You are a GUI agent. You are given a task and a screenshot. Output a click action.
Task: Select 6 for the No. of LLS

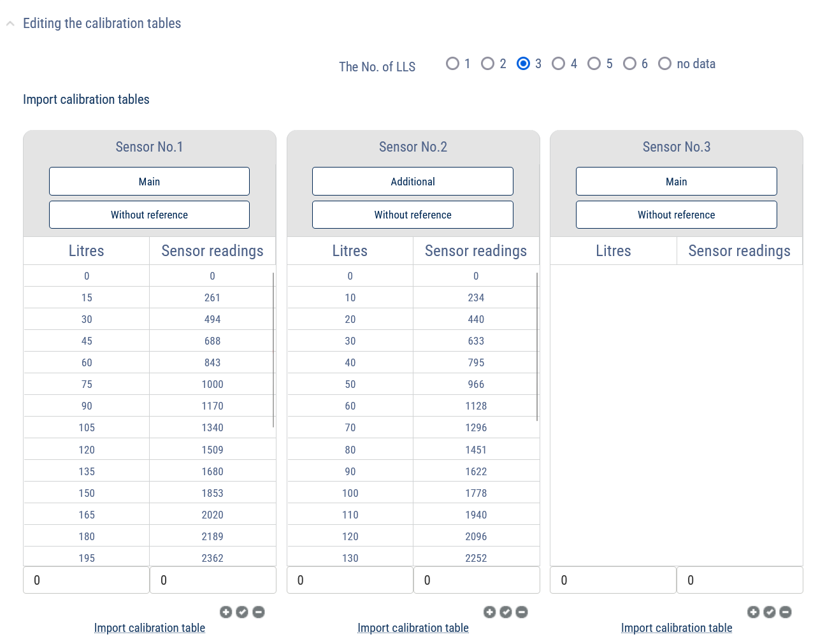click(x=629, y=64)
